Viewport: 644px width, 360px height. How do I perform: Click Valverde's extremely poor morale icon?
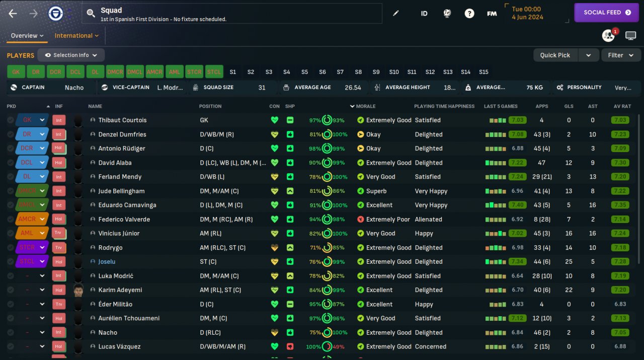(360, 220)
